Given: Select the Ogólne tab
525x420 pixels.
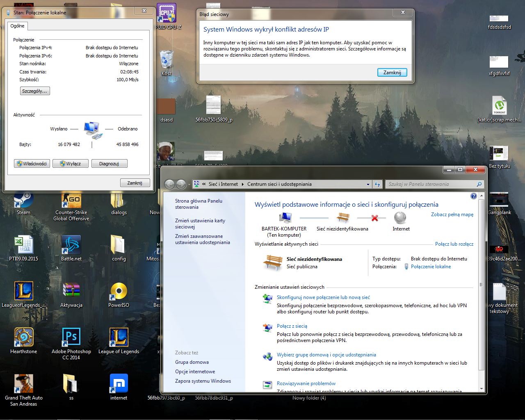Looking at the screenshot, I should click(18, 26).
